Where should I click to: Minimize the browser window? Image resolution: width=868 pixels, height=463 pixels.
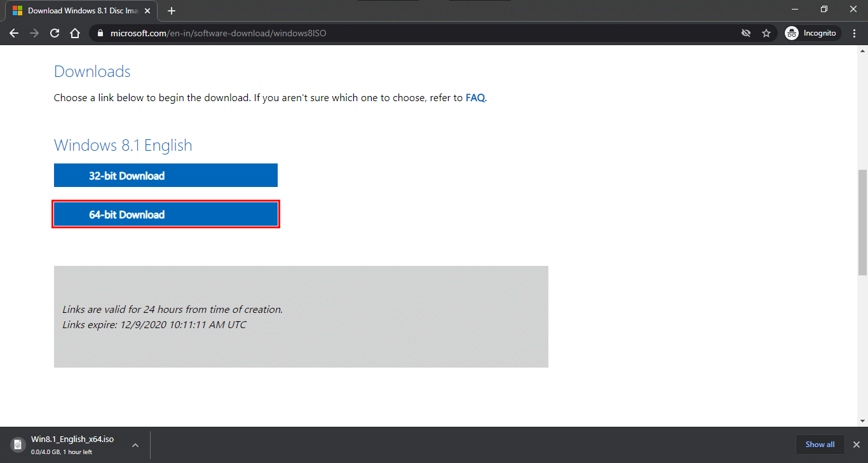[795, 9]
